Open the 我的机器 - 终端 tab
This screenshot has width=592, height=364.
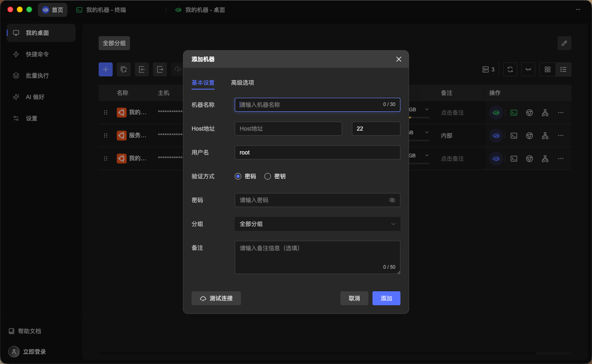coord(102,10)
